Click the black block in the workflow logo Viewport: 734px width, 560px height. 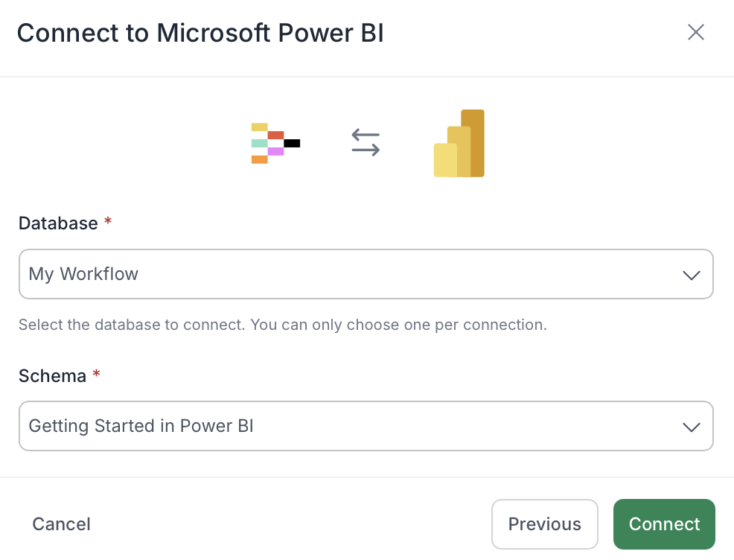tap(292, 143)
